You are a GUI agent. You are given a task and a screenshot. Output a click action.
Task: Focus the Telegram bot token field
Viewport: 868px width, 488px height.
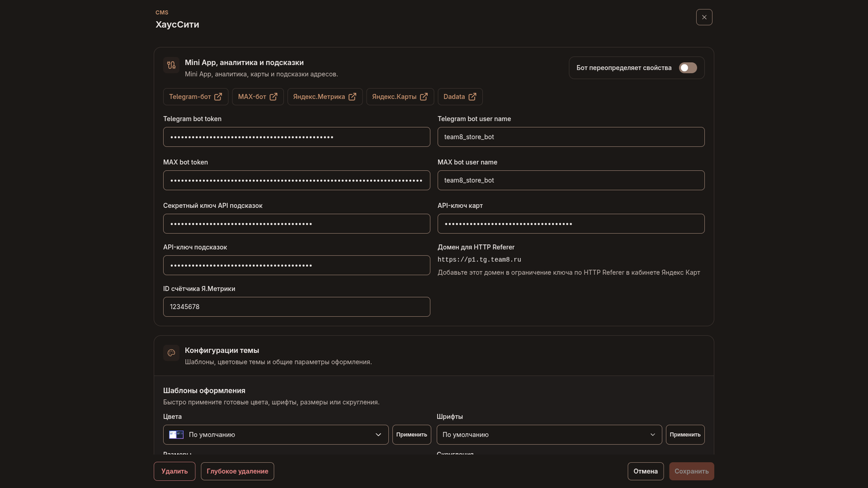pyautogui.click(x=297, y=137)
